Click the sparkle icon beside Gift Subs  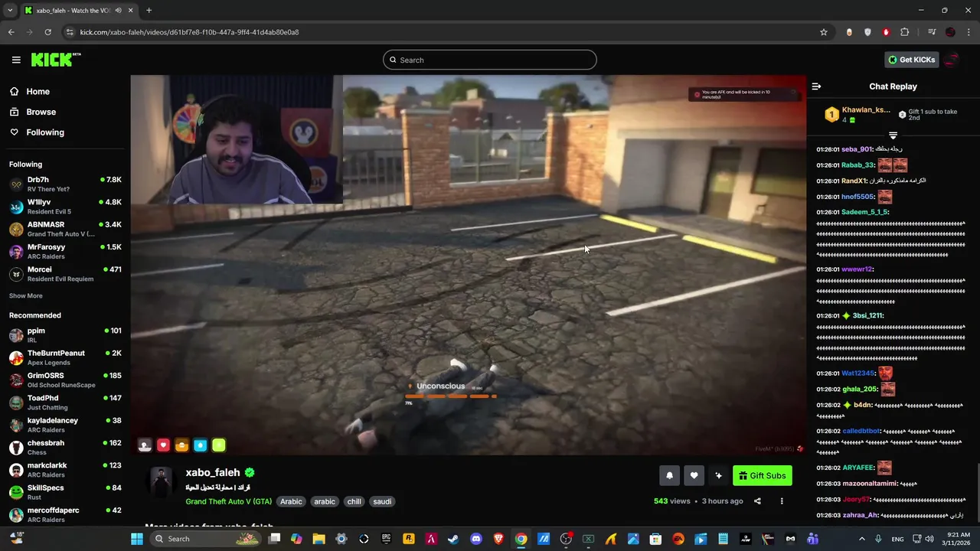coord(718,475)
